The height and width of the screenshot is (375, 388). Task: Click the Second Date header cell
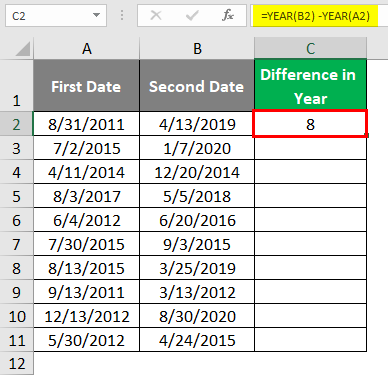coord(197,85)
